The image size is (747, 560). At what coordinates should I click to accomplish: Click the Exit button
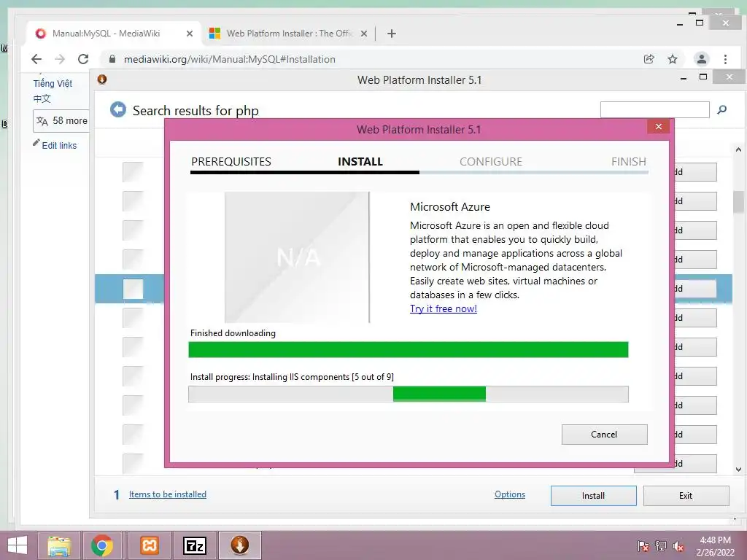click(x=686, y=496)
